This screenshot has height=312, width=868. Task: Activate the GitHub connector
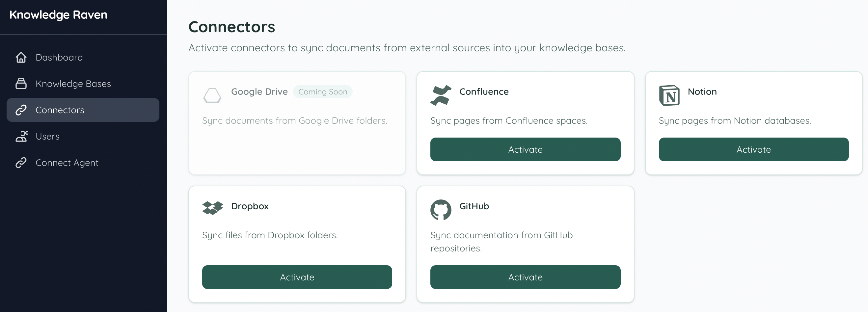click(525, 277)
